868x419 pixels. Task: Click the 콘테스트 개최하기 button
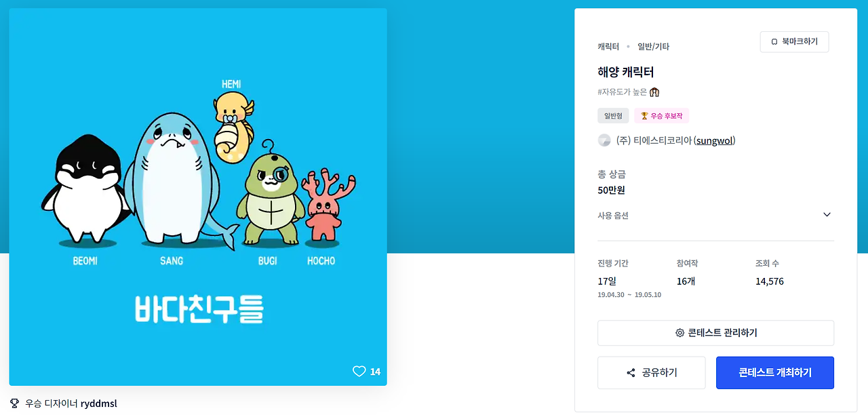pyautogui.click(x=775, y=373)
